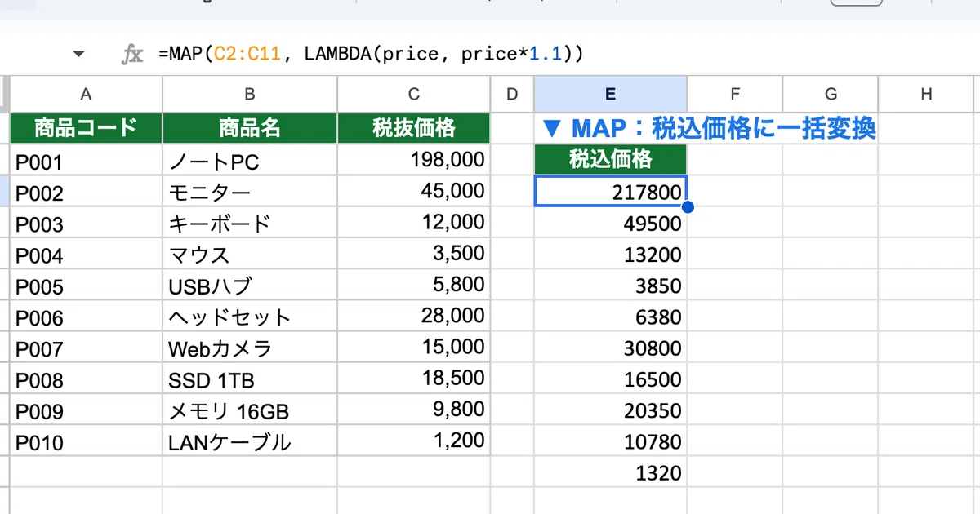
Task: Click the マウス product cell
Action: (250, 254)
